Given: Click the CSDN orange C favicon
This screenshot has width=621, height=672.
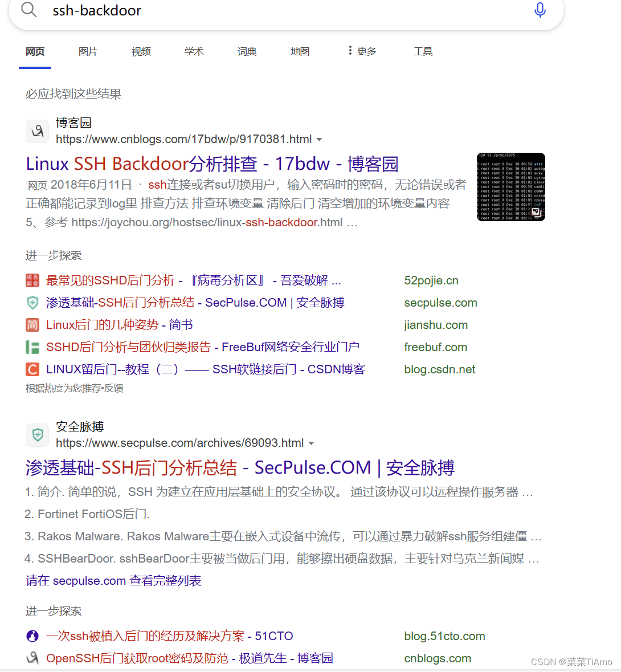Looking at the screenshot, I should pos(32,369).
